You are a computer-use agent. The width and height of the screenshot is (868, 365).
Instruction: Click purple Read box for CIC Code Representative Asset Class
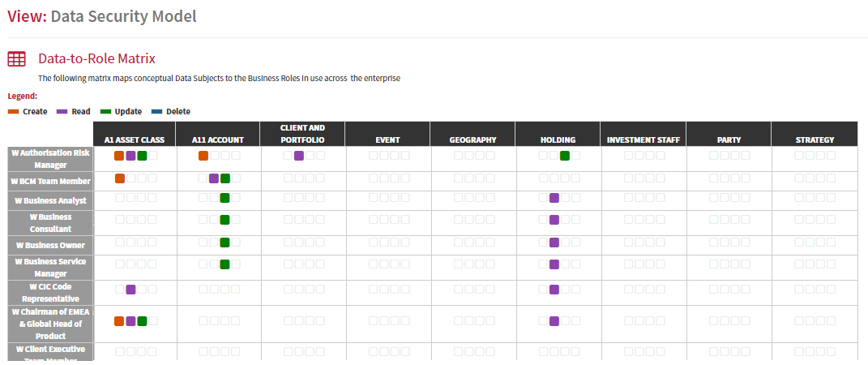pos(130,289)
